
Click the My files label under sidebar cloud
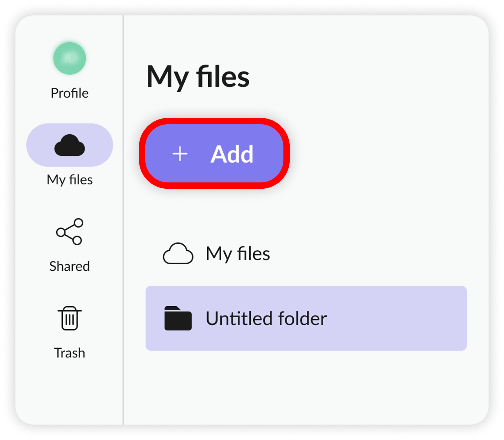tap(70, 180)
